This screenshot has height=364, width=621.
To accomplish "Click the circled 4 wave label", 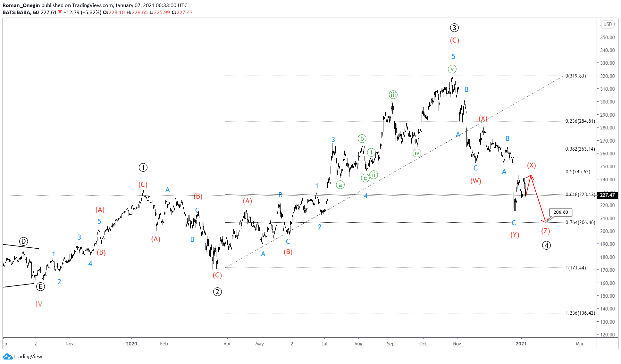I will pyautogui.click(x=546, y=245).
